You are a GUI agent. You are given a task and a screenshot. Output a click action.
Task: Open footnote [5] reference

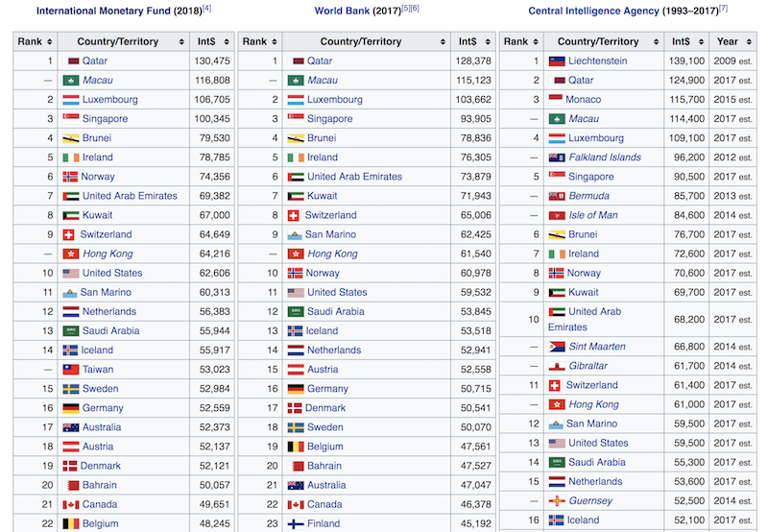[x=406, y=9]
